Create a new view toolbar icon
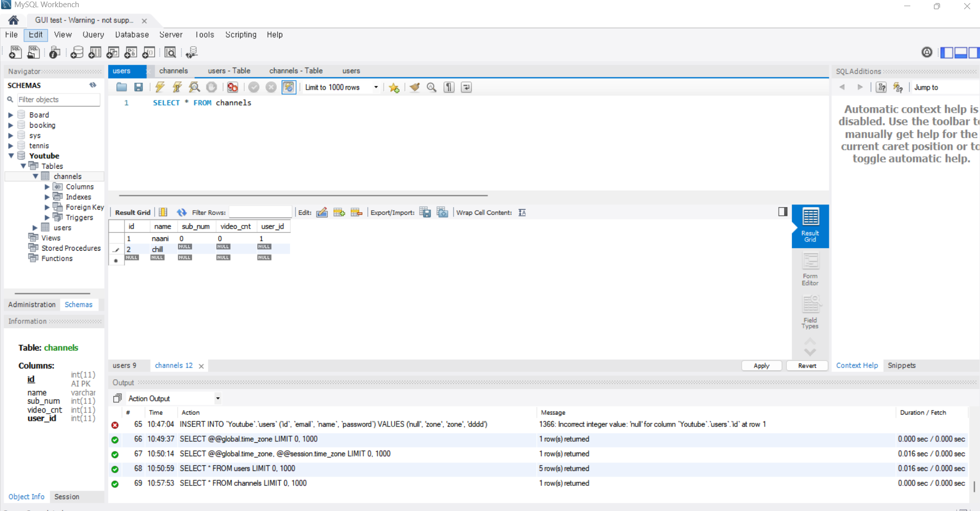 click(x=113, y=52)
